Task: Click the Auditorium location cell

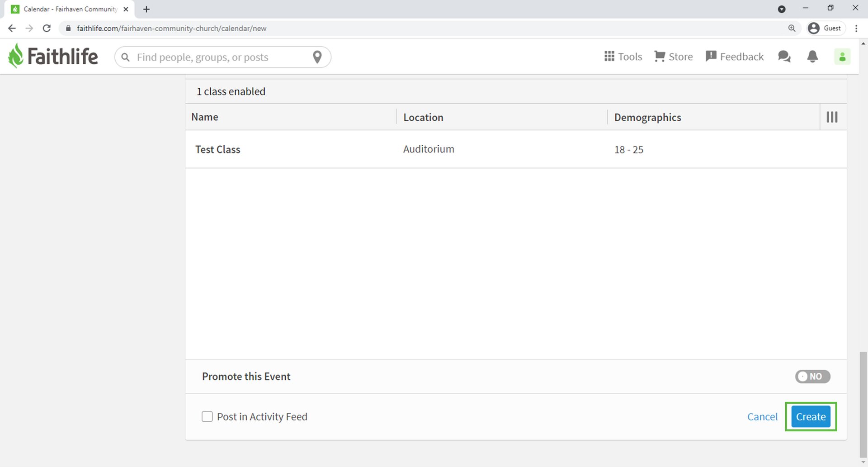Action: coord(429,149)
